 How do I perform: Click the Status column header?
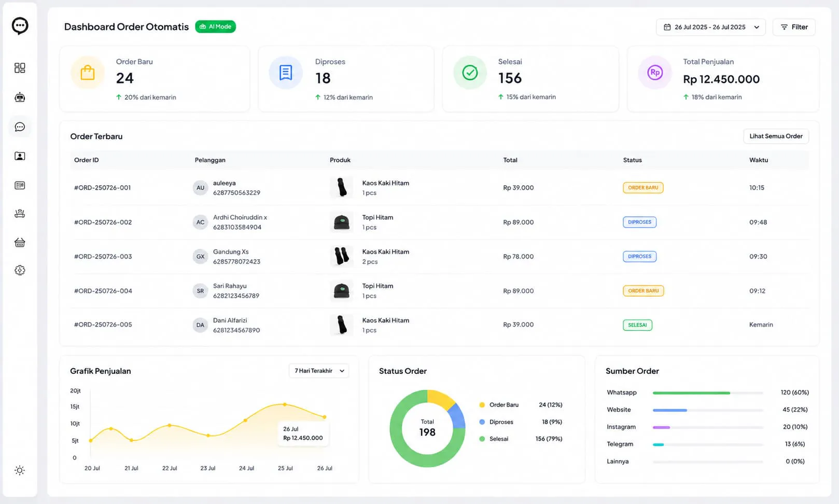[633, 160]
